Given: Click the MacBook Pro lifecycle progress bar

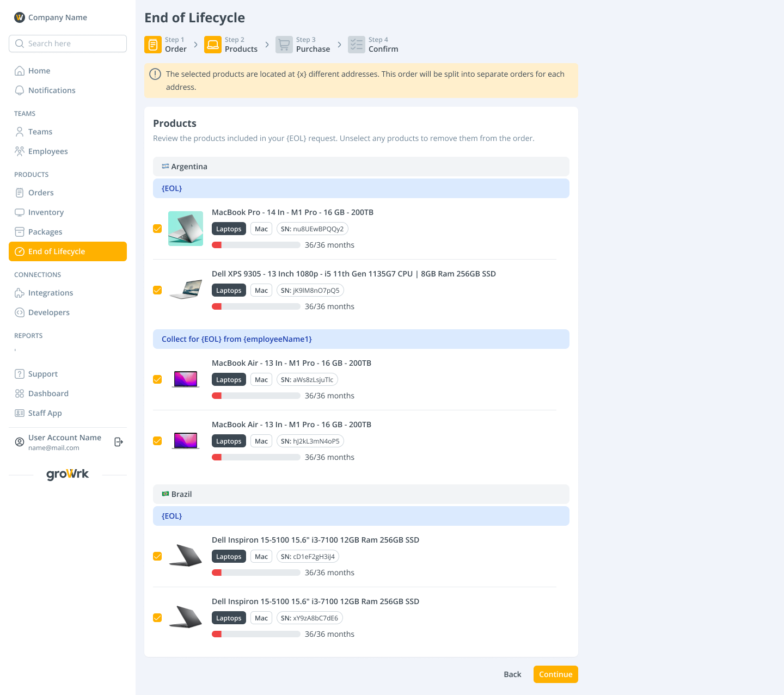Looking at the screenshot, I should [256, 245].
